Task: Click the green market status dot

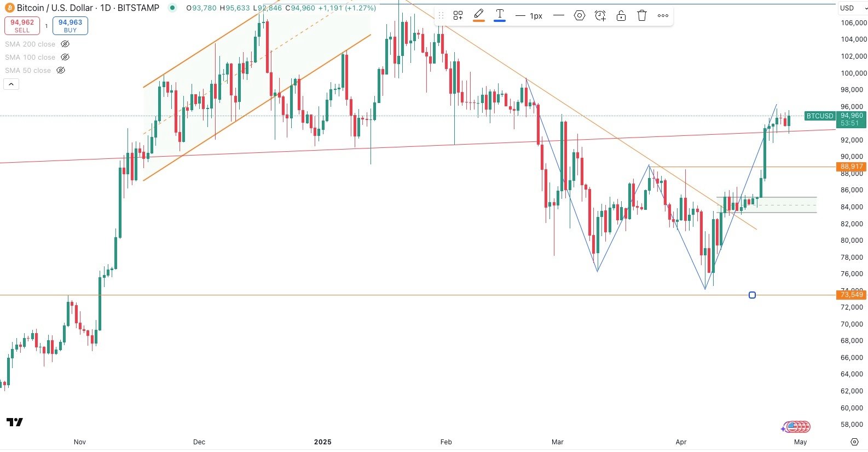Action: (172, 8)
